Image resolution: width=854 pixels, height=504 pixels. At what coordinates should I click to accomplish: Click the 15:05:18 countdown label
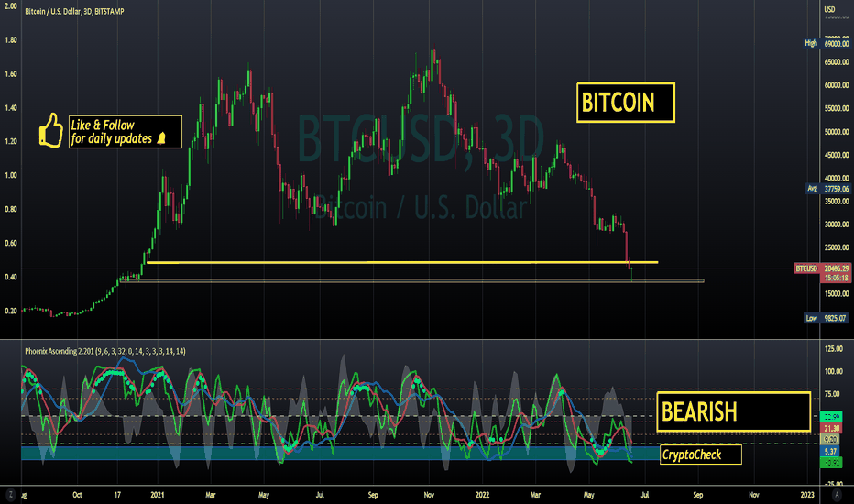836,278
